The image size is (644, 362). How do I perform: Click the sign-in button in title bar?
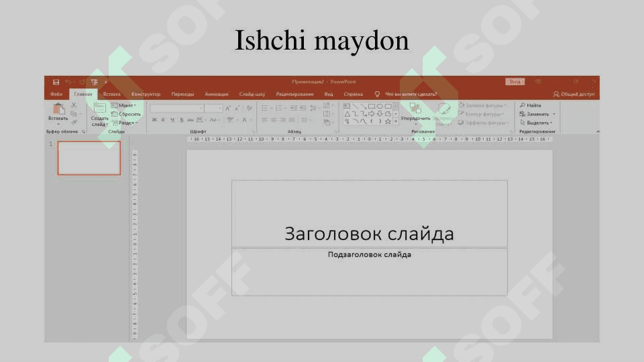515,82
